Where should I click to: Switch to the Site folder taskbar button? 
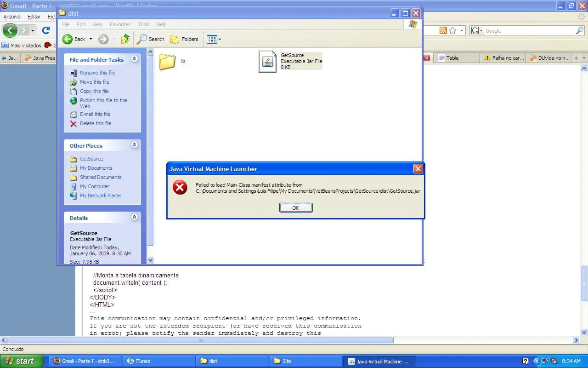[305, 361]
